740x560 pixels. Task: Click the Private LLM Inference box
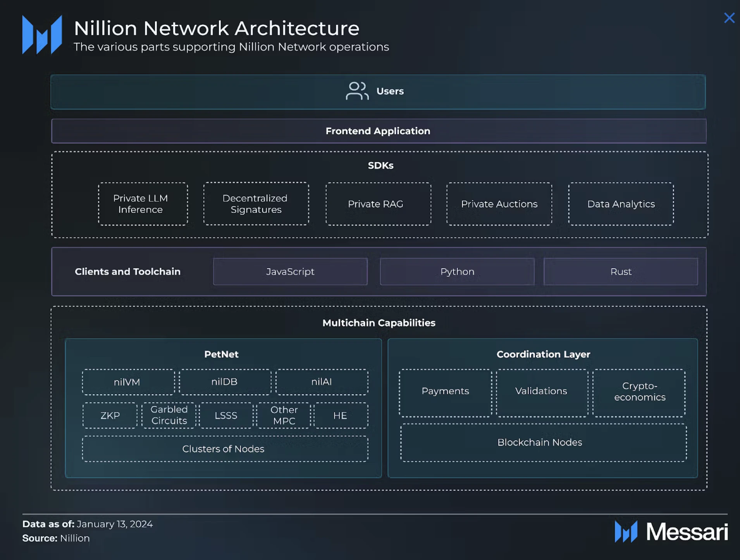click(x=143, y=204)
